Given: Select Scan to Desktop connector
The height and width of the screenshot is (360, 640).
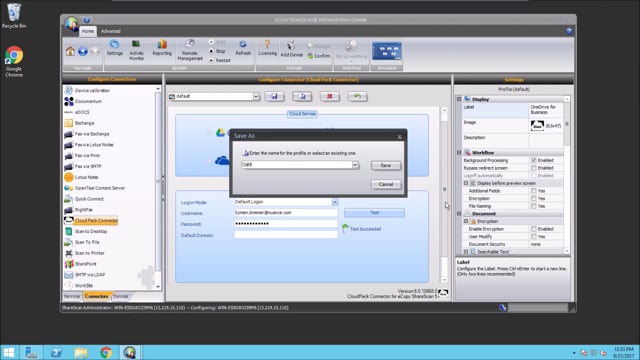Looking at the screenshot, I should [x=86, y=231].
